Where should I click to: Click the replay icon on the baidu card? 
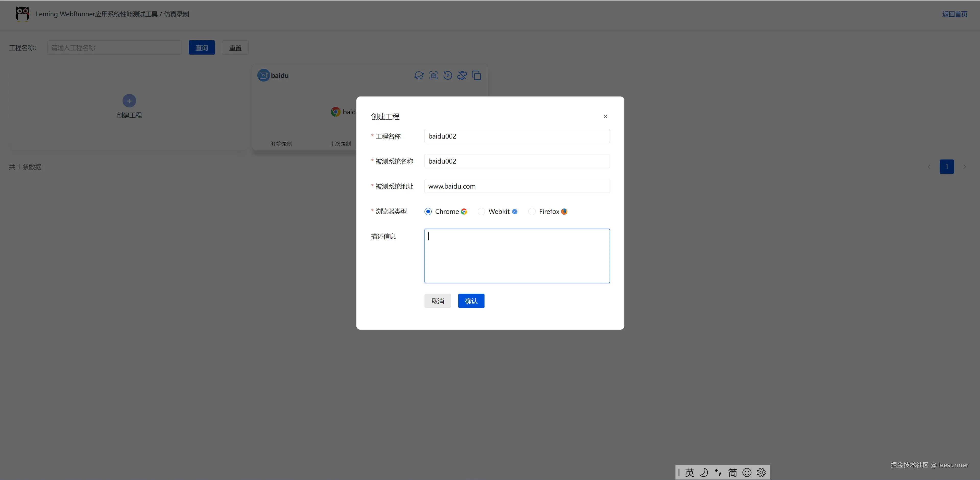click(448, 75)
